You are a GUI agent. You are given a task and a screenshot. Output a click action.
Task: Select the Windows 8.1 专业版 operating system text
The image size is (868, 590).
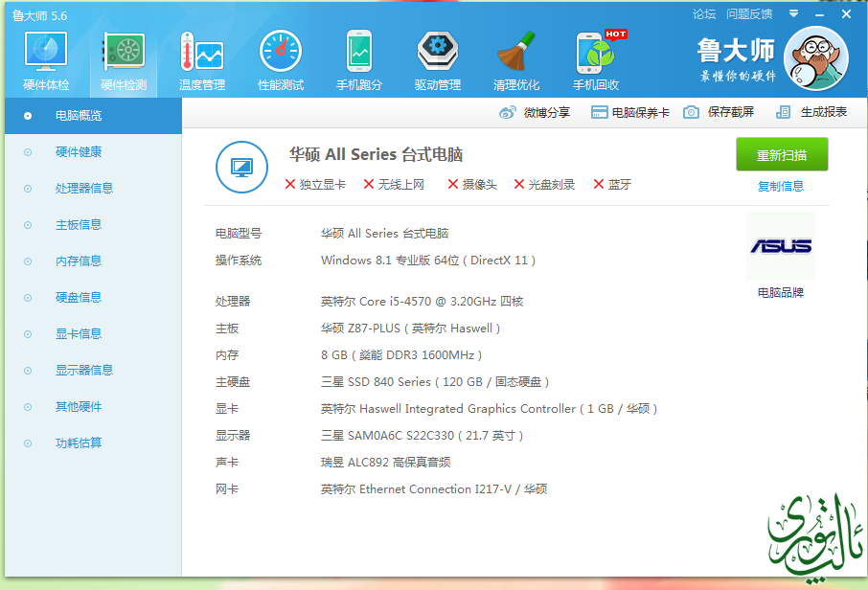[428, 261]
